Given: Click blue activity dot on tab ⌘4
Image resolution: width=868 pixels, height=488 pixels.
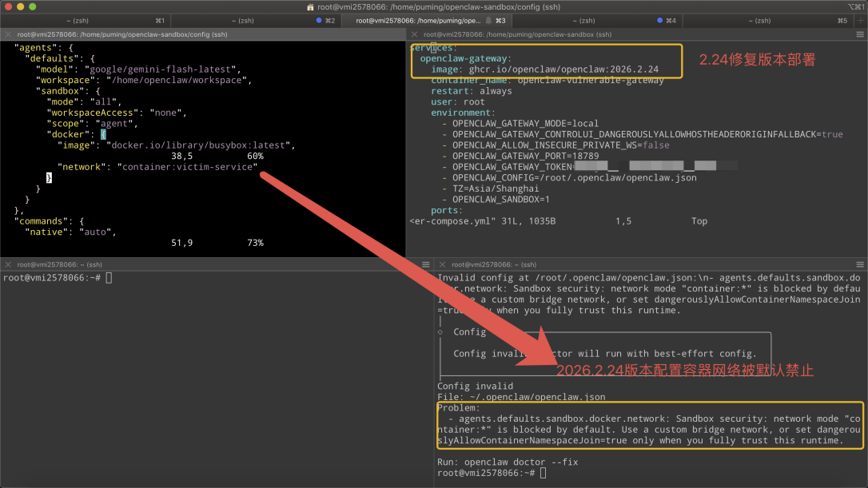Looking at the screenshot, I should click(660, 21).
